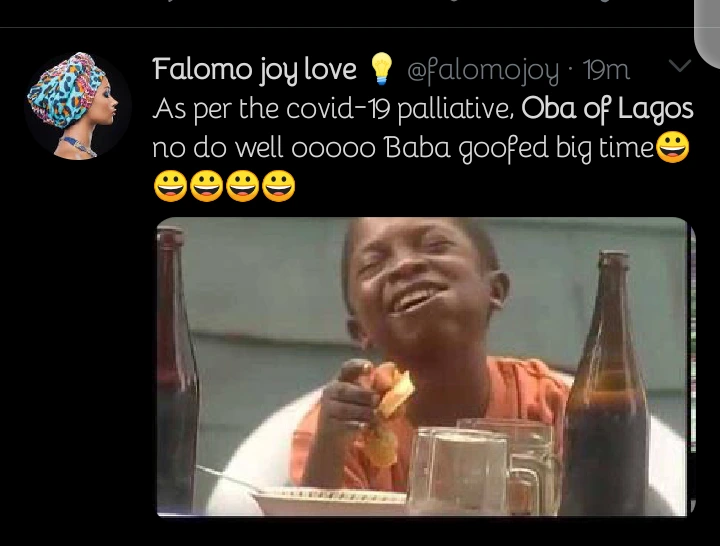This screenshot has width=720, height=546.
Task: Click the last emoji on the third line
Action: point(279,187)
